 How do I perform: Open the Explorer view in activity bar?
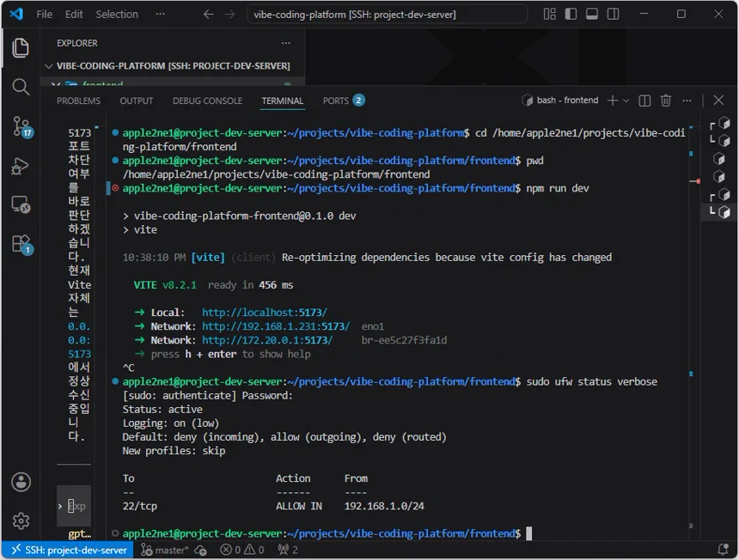tap(21, 47)
